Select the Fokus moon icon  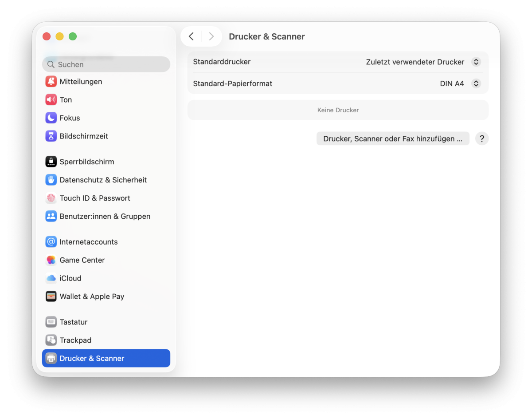(51, 118)
